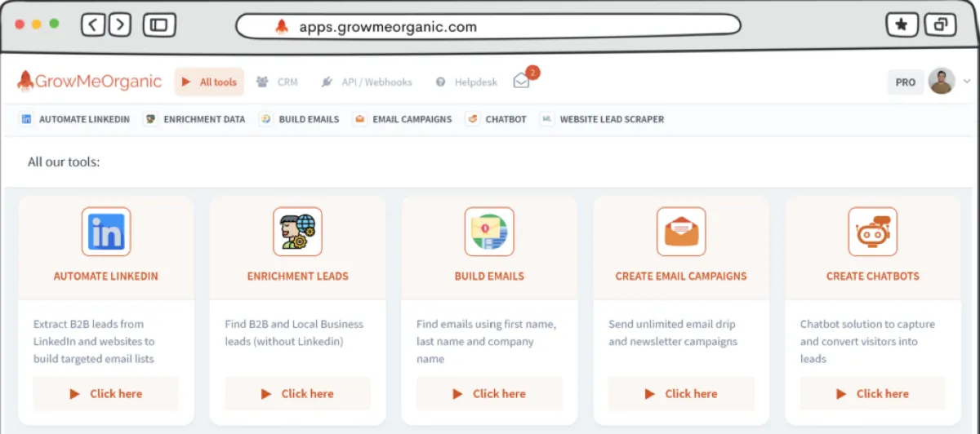Click here button under Enrichment Leads
Image resolution: width=980 pixels, height=434 pixels.
tap(298, 393)
